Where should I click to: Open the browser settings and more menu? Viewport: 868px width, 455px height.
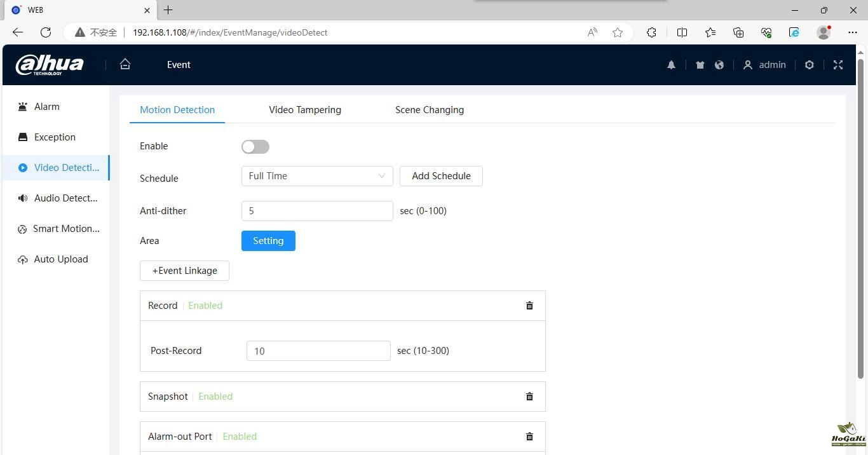pyautogui.click(x=852, y=32)
